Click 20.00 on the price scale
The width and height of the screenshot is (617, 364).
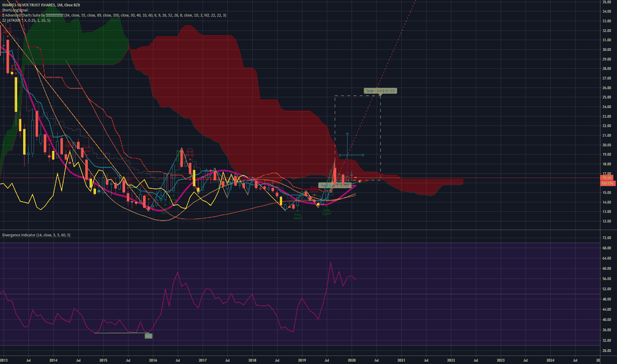(x=606, y=145)
